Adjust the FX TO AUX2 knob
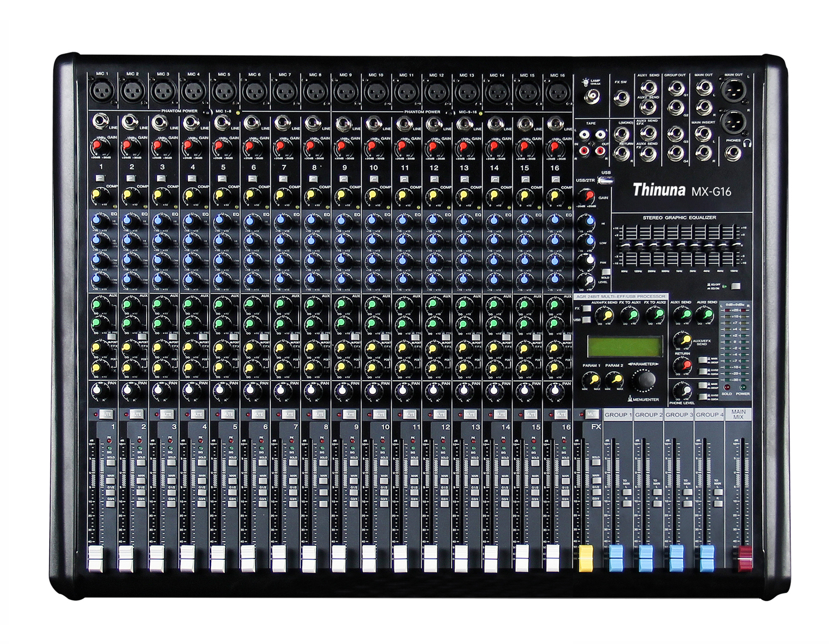Screen dimensions: 839x644 click(x=656, y=316)
